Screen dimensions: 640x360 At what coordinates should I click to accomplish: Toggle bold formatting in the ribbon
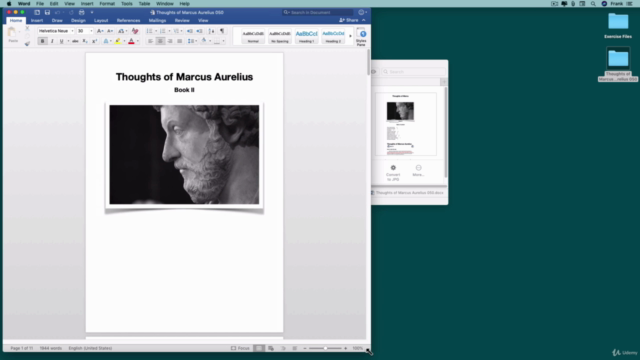(x=42, y=41)
